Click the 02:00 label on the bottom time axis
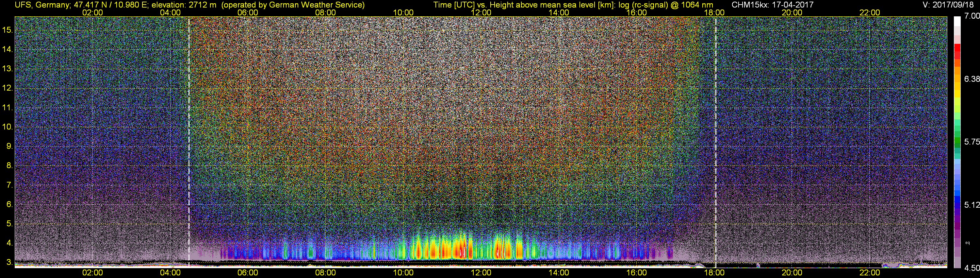The image size is (980, 278). point(92,273)
